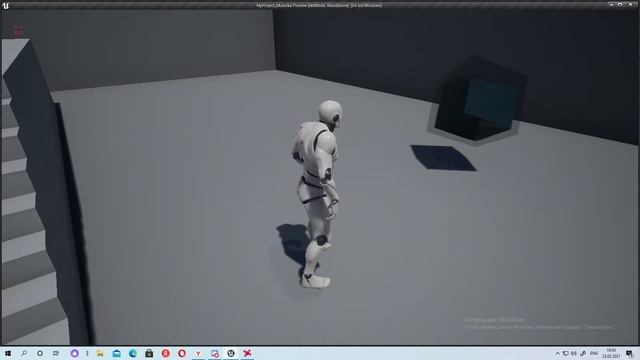Open Microsoft Store bag icon
Screen dimensions: 640x360
[x=149, y=353]
